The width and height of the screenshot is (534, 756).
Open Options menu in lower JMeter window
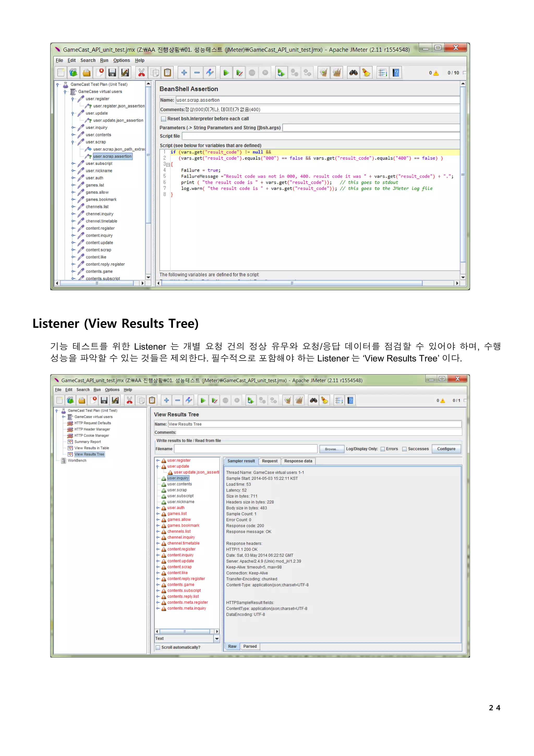point(112,390)
